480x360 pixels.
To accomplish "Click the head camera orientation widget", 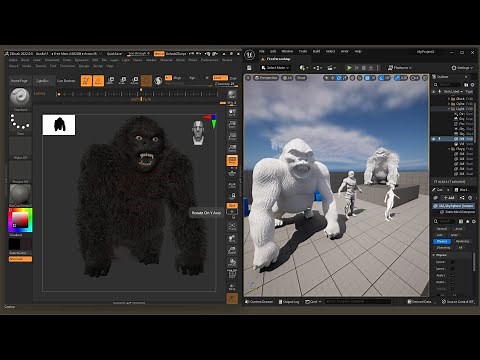I will 198,132.
